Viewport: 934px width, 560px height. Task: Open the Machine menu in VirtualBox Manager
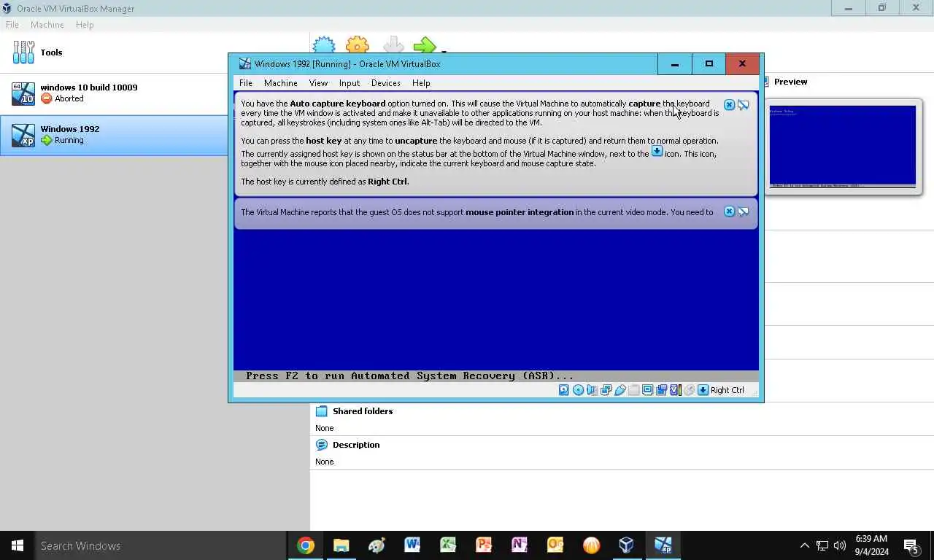coord(47,25)
